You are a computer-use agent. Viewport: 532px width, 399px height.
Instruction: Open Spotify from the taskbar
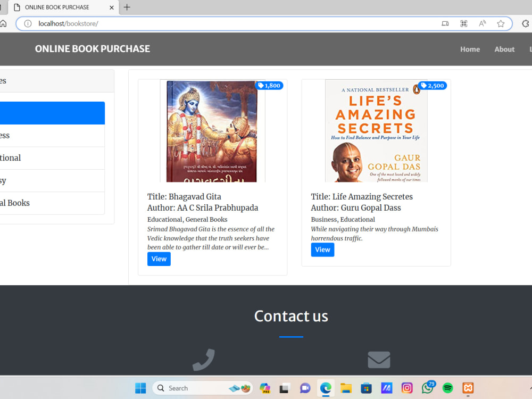[448, 388]
